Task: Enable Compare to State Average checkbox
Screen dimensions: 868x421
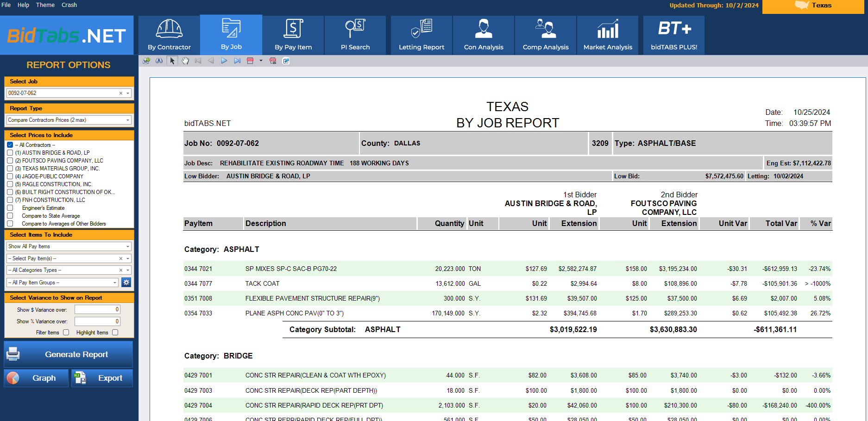Action: click(10, 216)
